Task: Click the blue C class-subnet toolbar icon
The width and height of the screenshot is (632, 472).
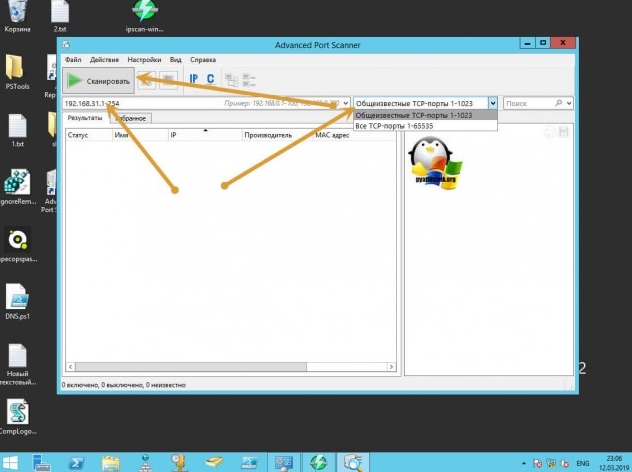Action: [x=210, y=80]
